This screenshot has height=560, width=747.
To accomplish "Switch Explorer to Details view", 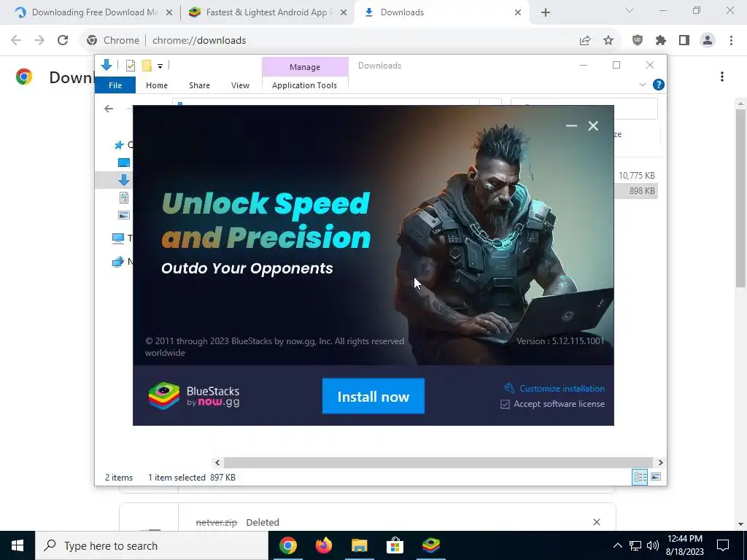I will [x=639, y=477].
